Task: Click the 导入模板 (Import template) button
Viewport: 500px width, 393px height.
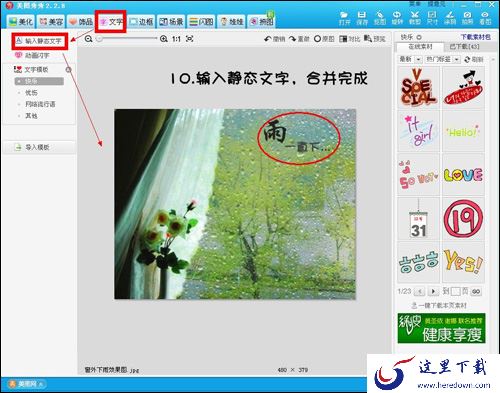Action: click(x=39, y=147)
